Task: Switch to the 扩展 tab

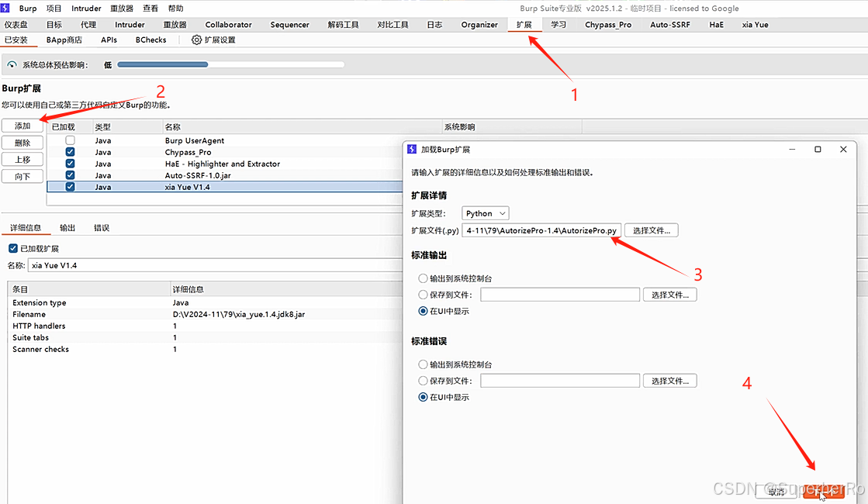Action: tap(524, 25)
